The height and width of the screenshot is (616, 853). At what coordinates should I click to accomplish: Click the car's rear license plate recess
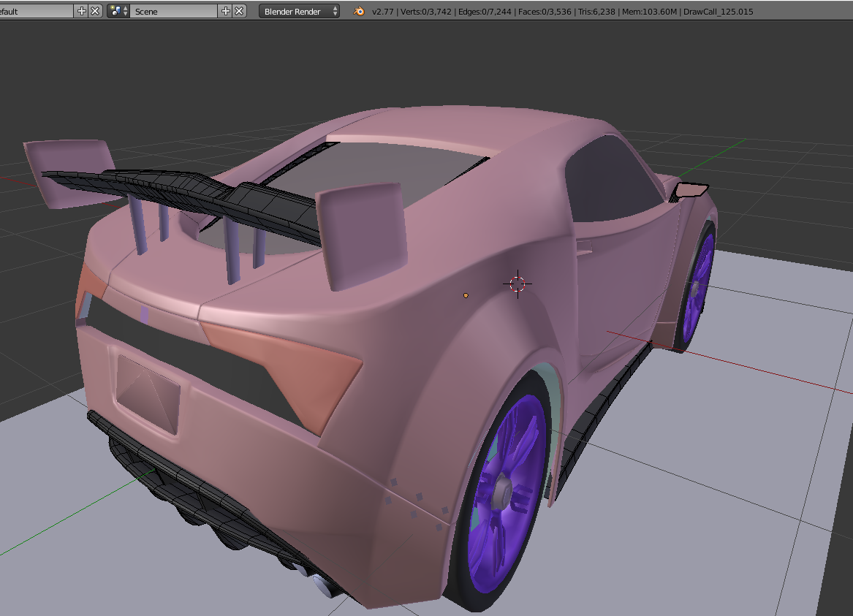148,394
